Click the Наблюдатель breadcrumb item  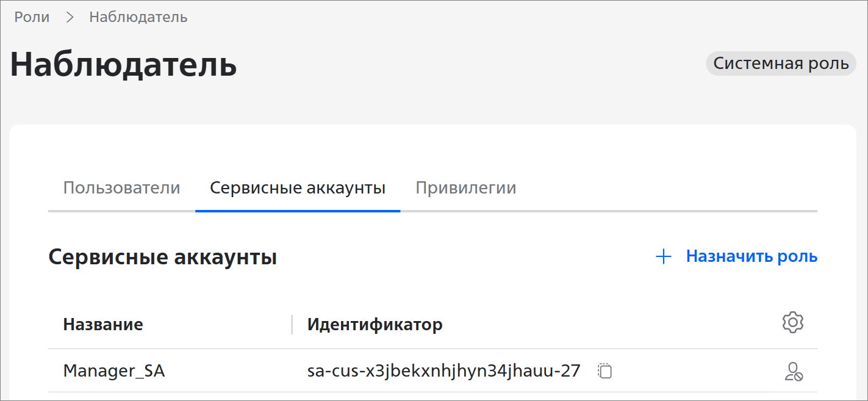pos(138,17)
